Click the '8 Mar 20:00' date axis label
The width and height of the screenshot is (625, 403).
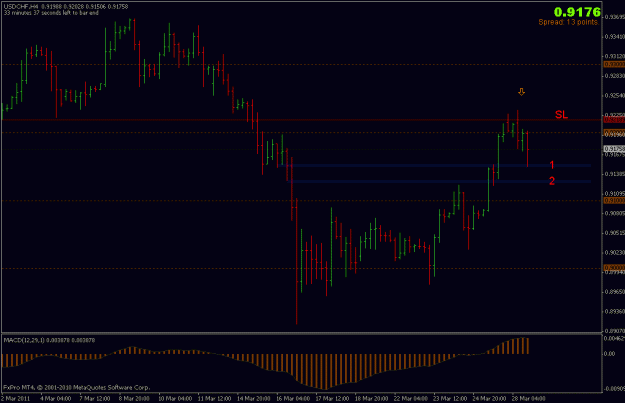134,398
